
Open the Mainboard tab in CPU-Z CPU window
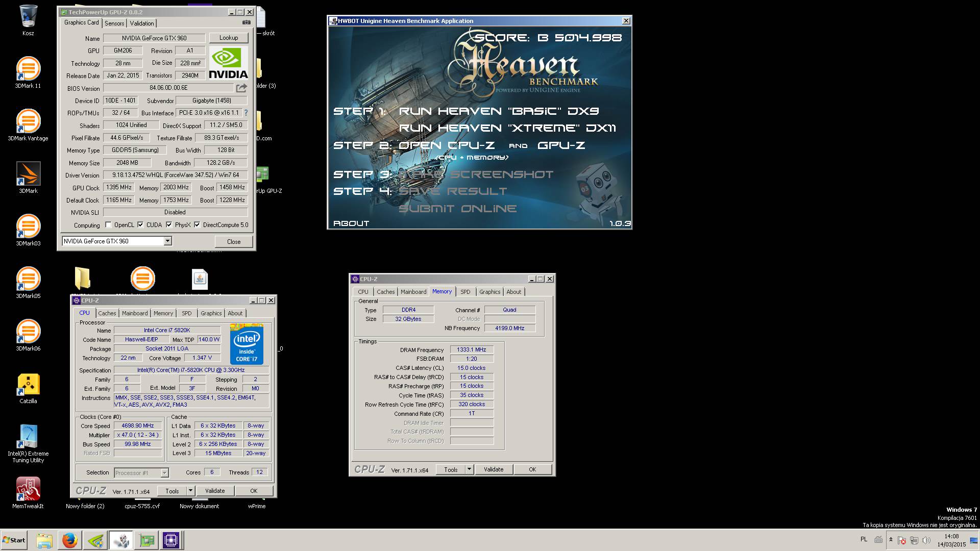pyautogui.click(x=135, y=313)
